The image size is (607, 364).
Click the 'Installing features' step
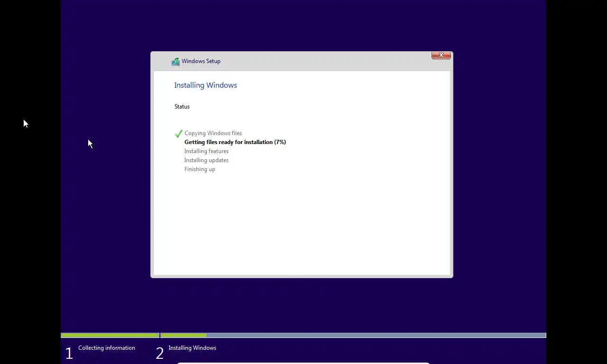click(206, 151)
